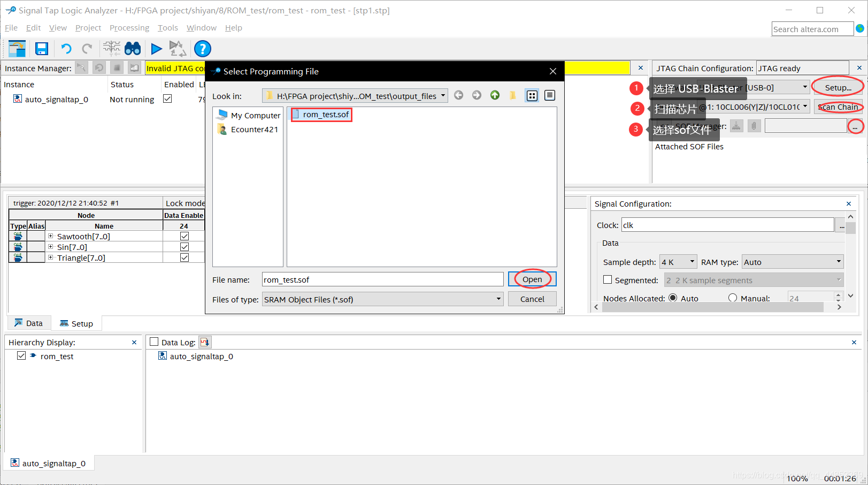
Task: Click the Data Log icon button
Action: click(x=205, y=342)
